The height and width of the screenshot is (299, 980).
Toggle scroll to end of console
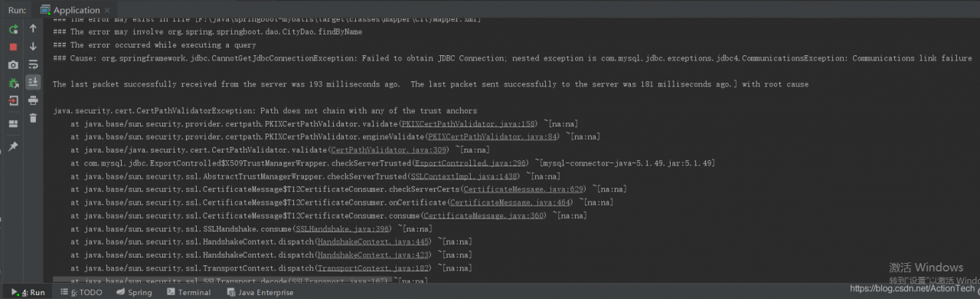tap(33, 82)
